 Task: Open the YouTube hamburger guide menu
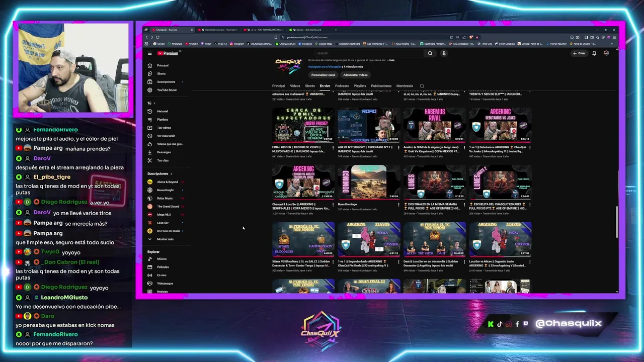pos(149,53)
